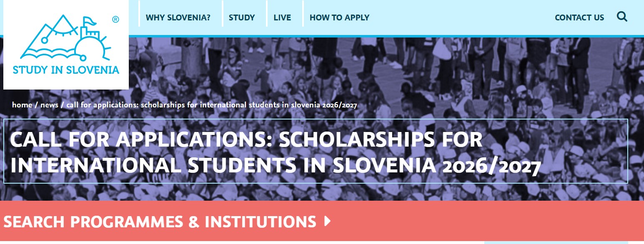The image size is (644, 244).
Task: Click the current scholarships breadcrumb entry
Action: tap(210, 105)
